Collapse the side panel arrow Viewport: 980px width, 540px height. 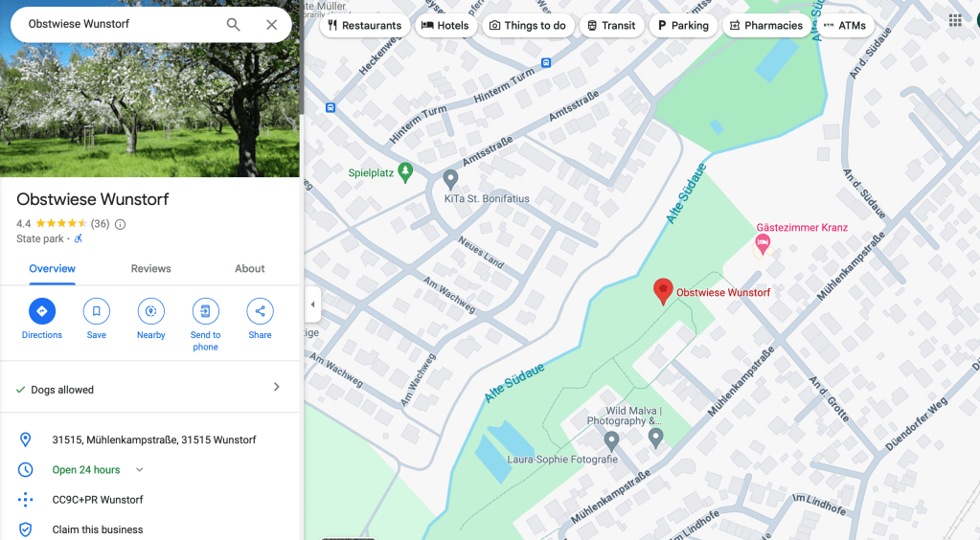point(312,304)
